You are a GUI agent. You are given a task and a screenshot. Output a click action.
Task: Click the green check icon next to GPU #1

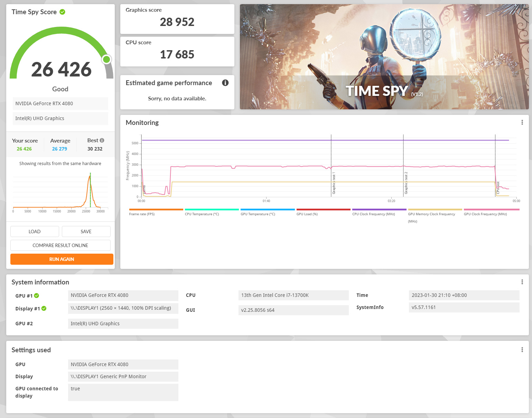[37, 296]
